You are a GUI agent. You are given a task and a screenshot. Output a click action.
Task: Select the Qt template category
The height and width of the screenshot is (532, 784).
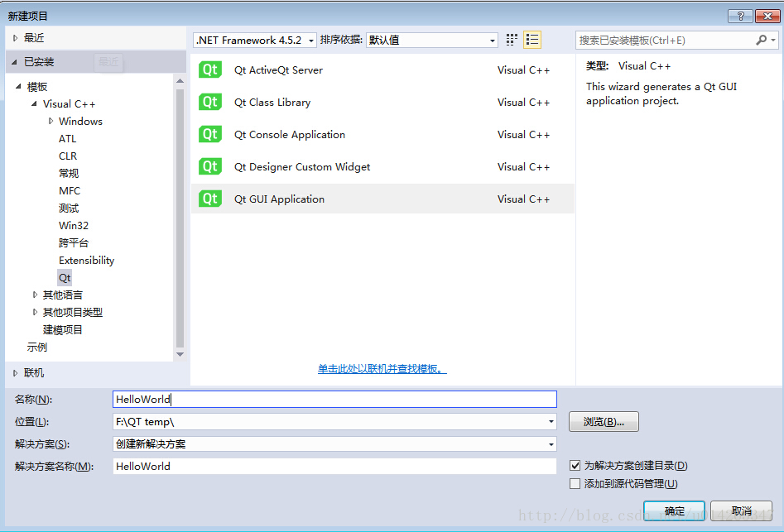(x=65, y=278)
